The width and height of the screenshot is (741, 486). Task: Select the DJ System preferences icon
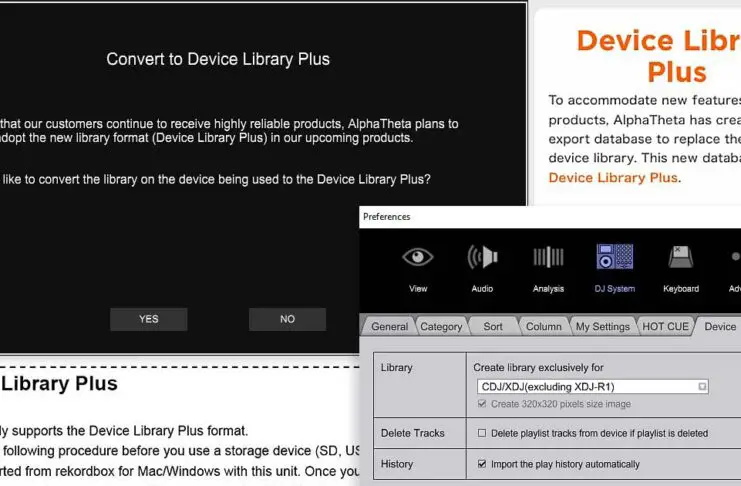click(614, 257)
